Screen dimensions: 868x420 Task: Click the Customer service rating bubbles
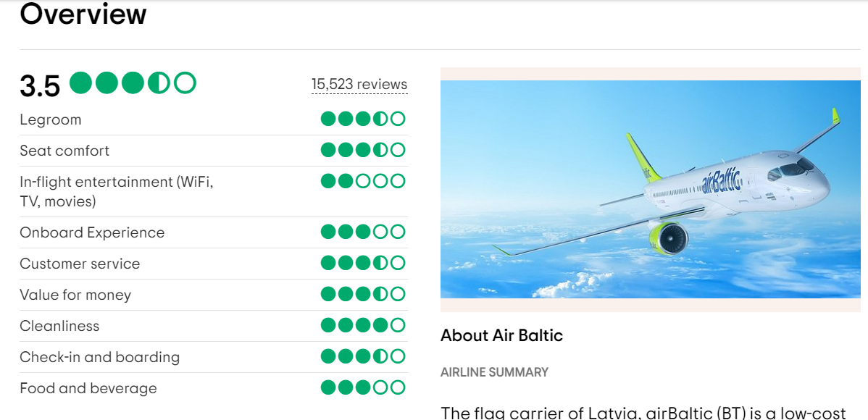[x=363, y=263]
